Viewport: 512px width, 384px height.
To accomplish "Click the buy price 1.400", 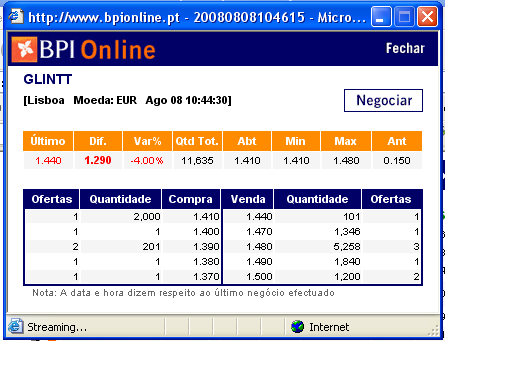I will tap(206, 232).
